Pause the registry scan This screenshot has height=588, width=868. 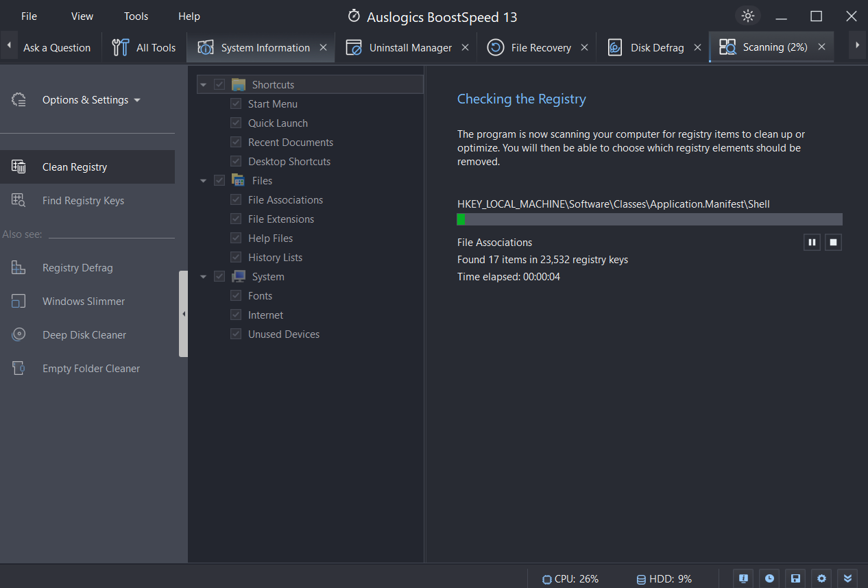812,242
